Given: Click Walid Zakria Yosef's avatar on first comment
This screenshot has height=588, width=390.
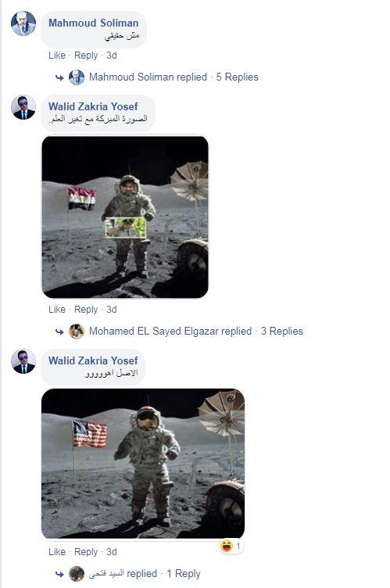Looking at the screenshot, I should (23, 107).
